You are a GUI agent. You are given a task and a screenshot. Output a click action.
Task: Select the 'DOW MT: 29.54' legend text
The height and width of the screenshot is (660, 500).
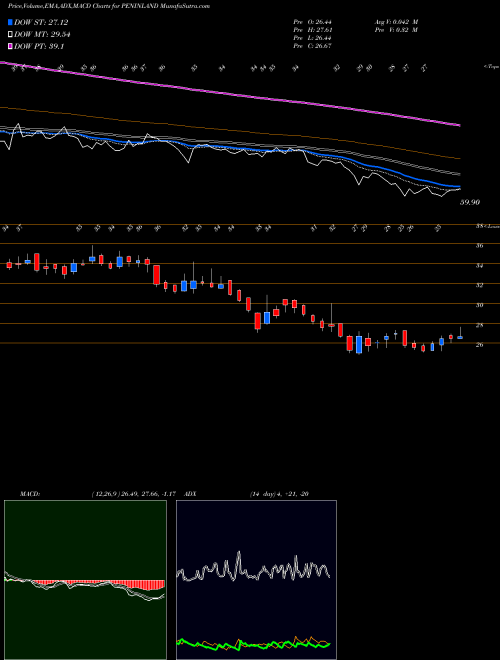point(42,35)
